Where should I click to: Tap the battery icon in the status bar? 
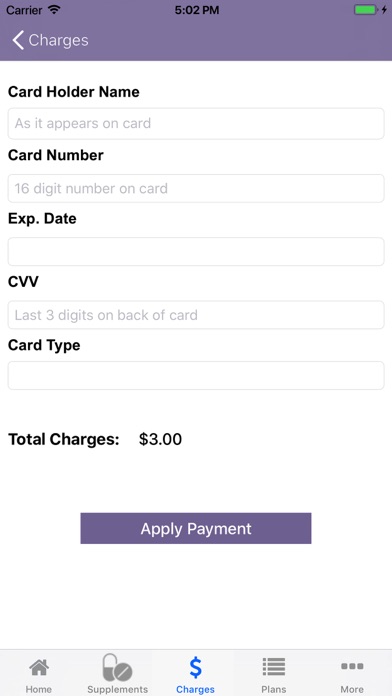(367, 10)
